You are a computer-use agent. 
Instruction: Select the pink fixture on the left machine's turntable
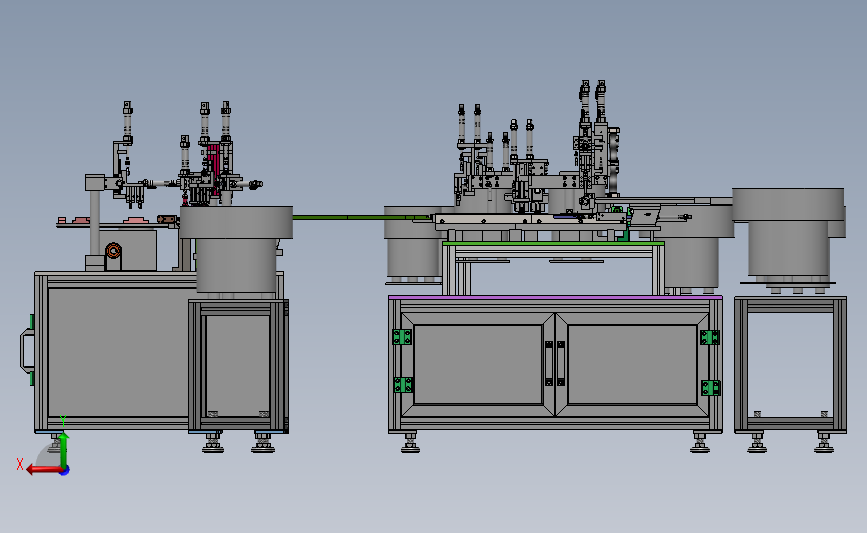(x=135, y=221)
